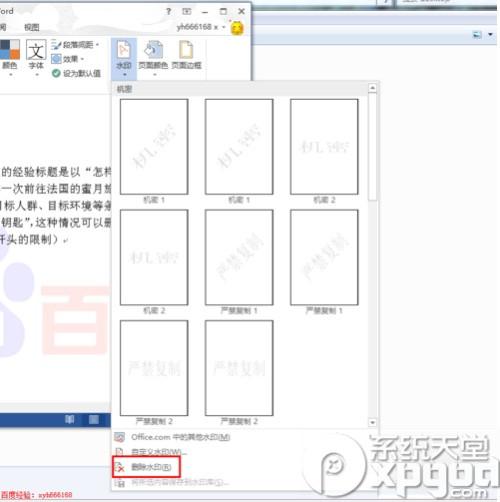This screenshot has width=500, height=502.
Task: Click the Effects (效果) icon
Action: [x=56, y=59]
